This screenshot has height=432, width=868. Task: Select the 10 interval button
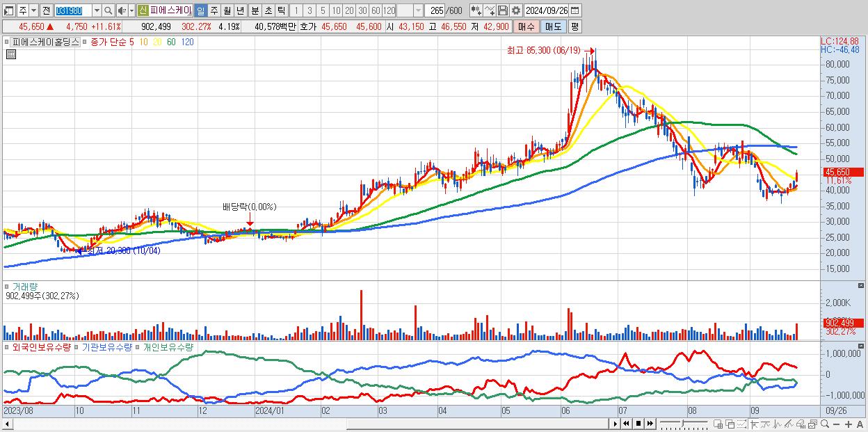[336, 10]
